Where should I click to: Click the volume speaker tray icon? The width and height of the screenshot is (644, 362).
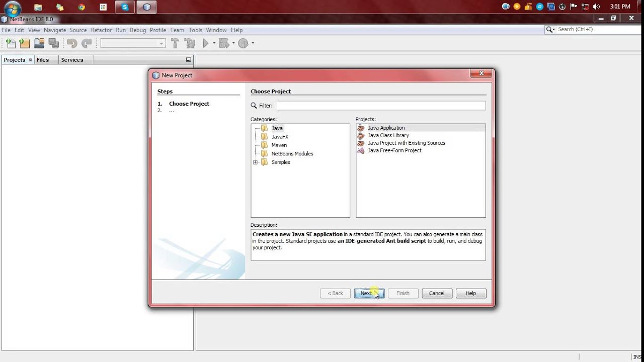coord(596,7)
